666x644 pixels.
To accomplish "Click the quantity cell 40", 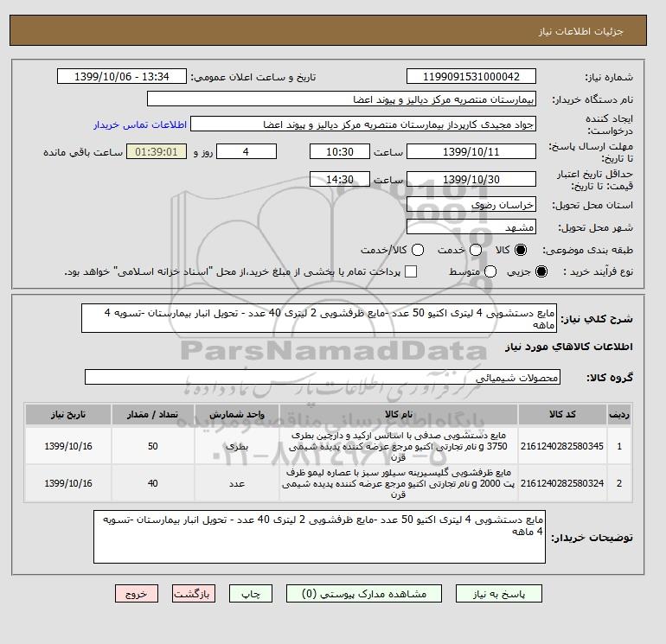I will 153,483.
